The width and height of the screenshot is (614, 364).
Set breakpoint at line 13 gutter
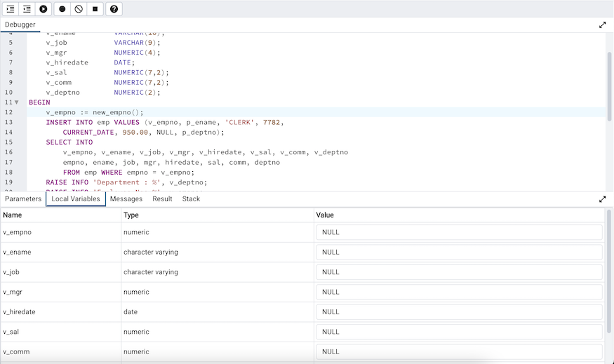(x=9, y=122)
